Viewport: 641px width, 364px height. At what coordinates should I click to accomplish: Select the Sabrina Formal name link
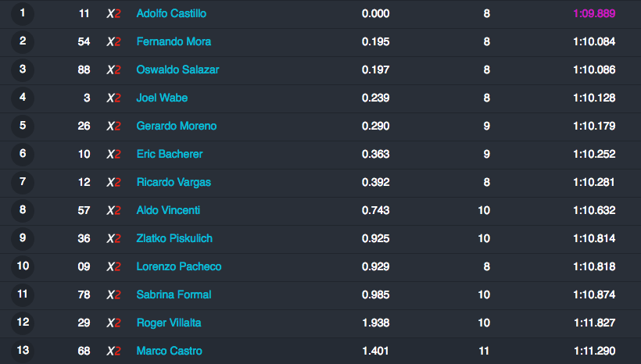coord(174,295)
